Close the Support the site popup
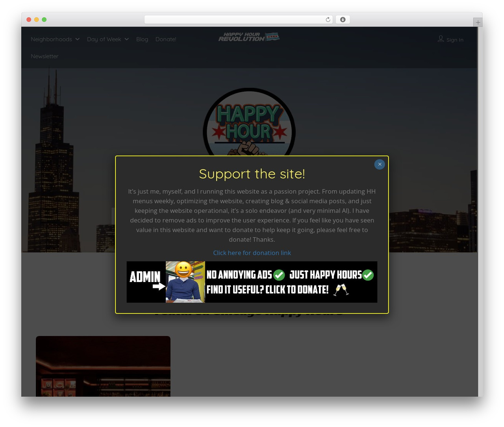This screenshot has width=504, height=427. click(380, 164)
